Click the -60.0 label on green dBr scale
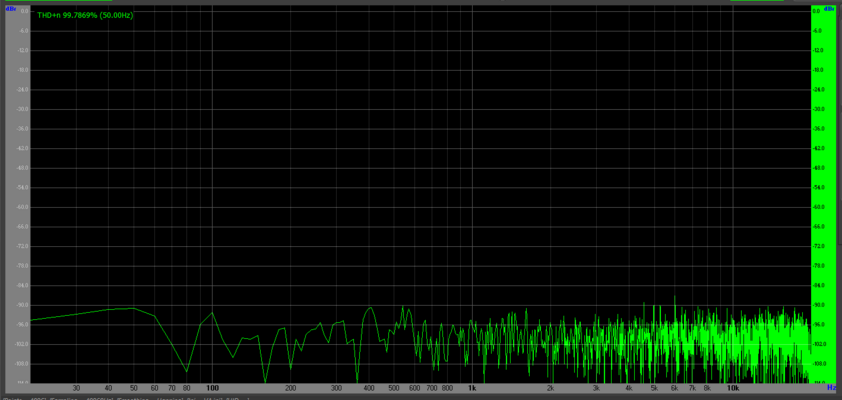This screenshot has height=400, width=842. [x=817, y=207]
